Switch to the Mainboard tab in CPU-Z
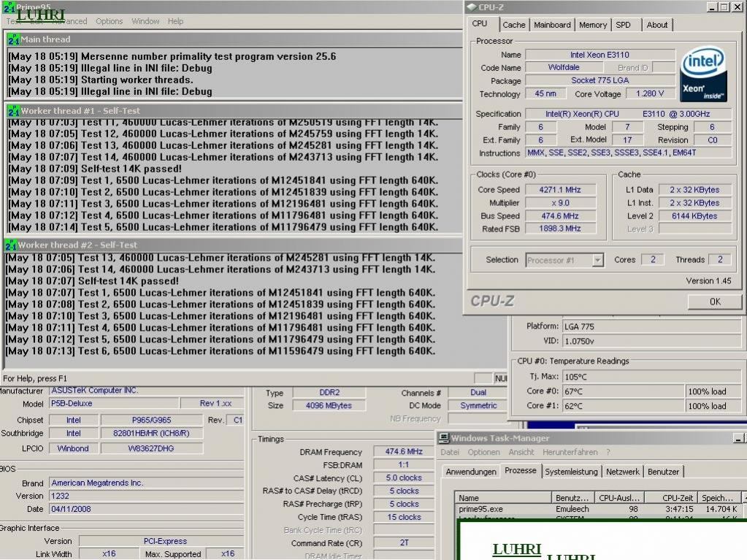The image size is (747, 560). 552,25
